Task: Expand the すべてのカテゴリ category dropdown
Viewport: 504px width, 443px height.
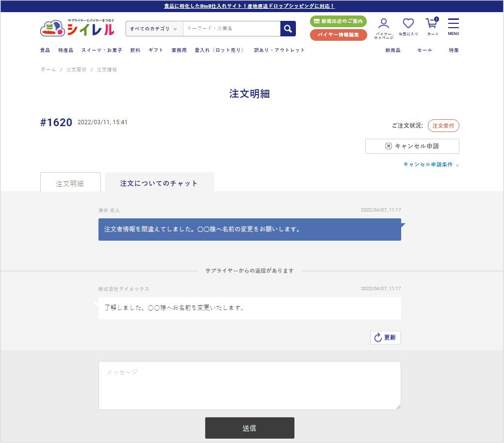Action: coord(154,29)
